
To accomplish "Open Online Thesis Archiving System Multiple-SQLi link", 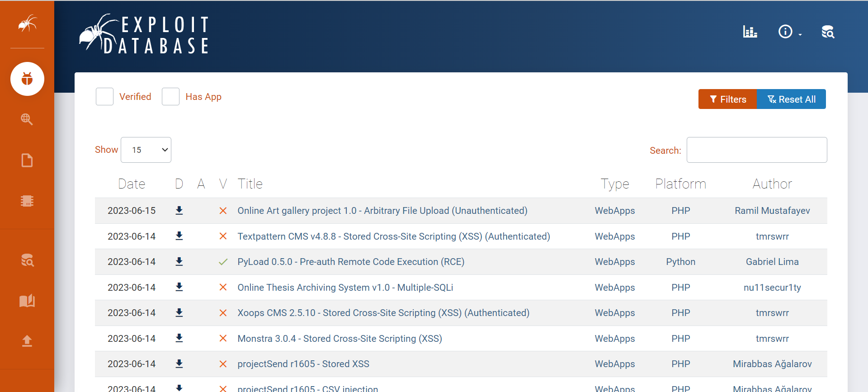I will 345,288.
